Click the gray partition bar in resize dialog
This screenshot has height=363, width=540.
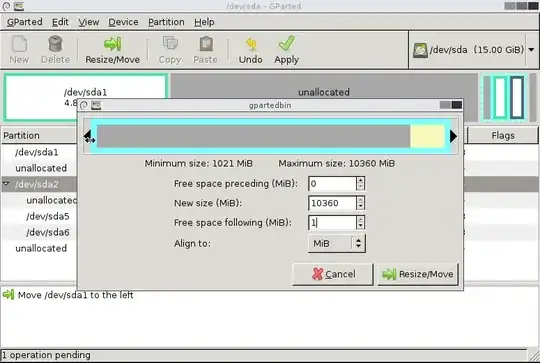253,136
